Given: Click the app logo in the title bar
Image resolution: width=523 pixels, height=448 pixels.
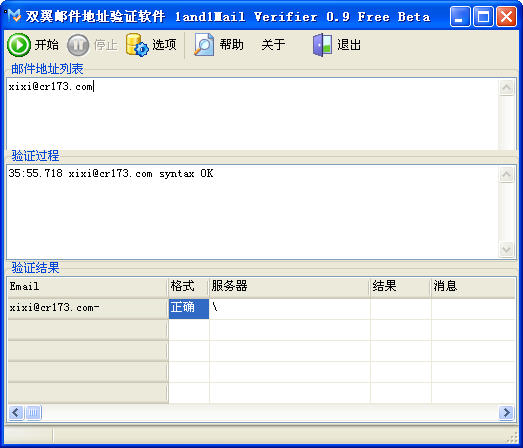Looking at the screenshot, I should 14,15.
